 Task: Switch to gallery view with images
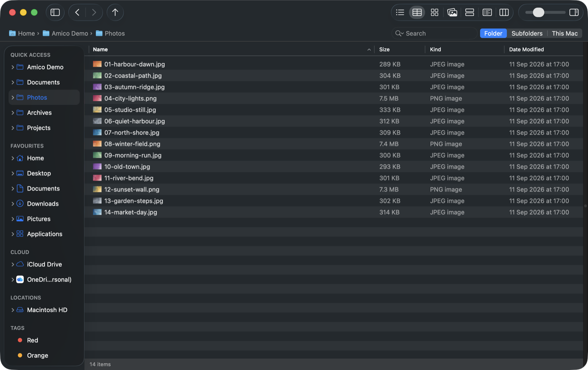coord(452,13)
